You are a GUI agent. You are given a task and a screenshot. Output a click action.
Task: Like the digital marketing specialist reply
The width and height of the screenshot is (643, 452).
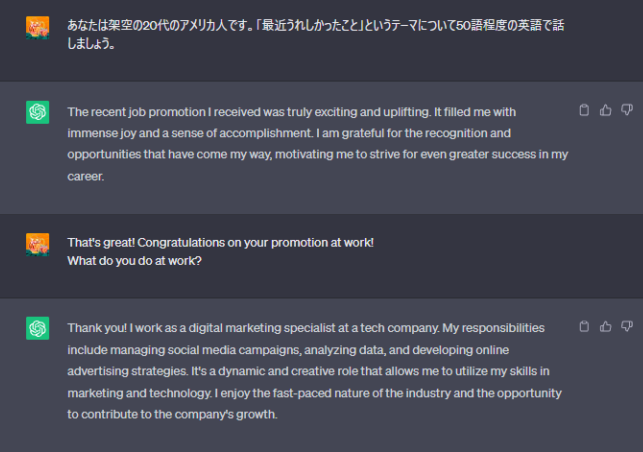[605, 326]
